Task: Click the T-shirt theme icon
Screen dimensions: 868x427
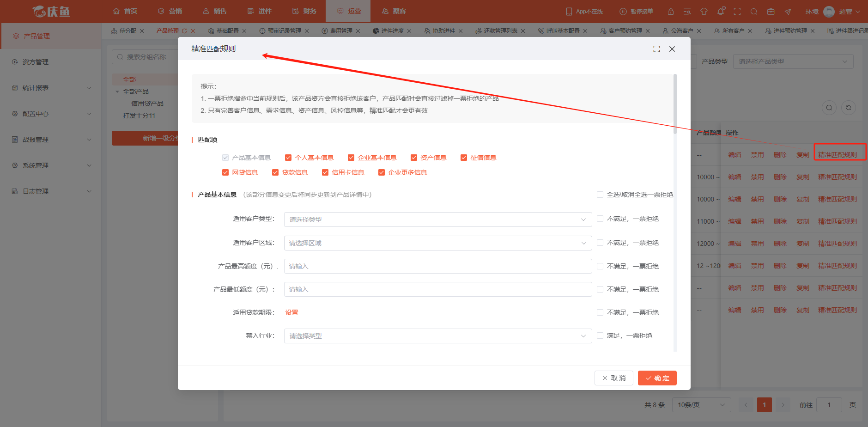Action: coord(704,12)
